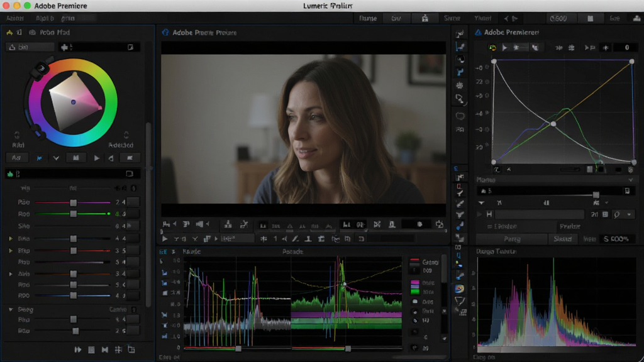Viewport: 644px width, 362px height.
Task: Click the blue arrow icon under color wheel
Action: [x=40, y=158]
